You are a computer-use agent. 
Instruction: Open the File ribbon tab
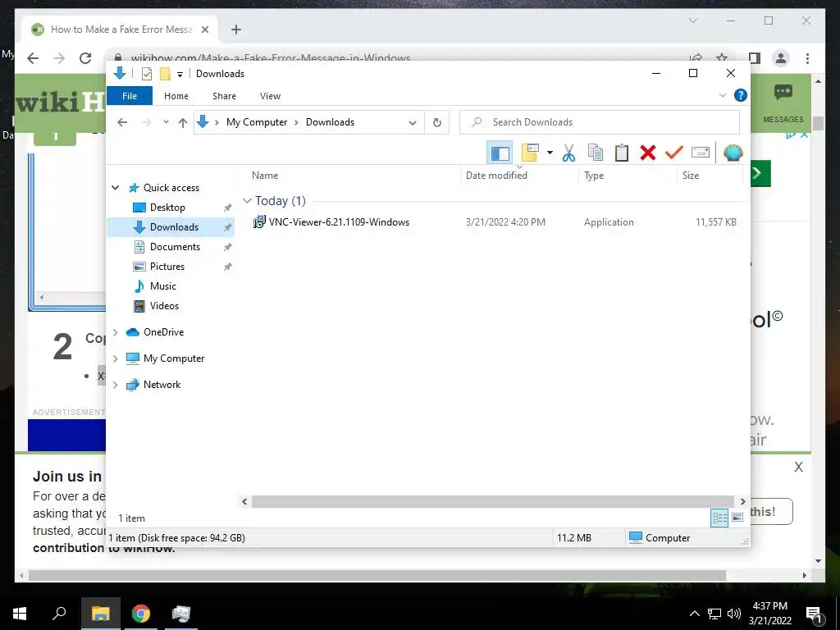[x=130, y=96]
